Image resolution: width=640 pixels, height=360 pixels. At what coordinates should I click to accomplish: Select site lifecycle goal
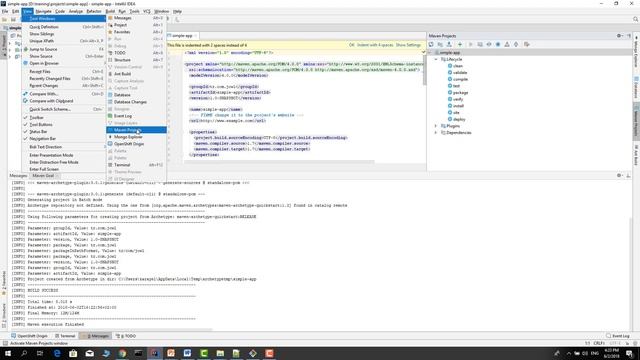coord(453,113)
